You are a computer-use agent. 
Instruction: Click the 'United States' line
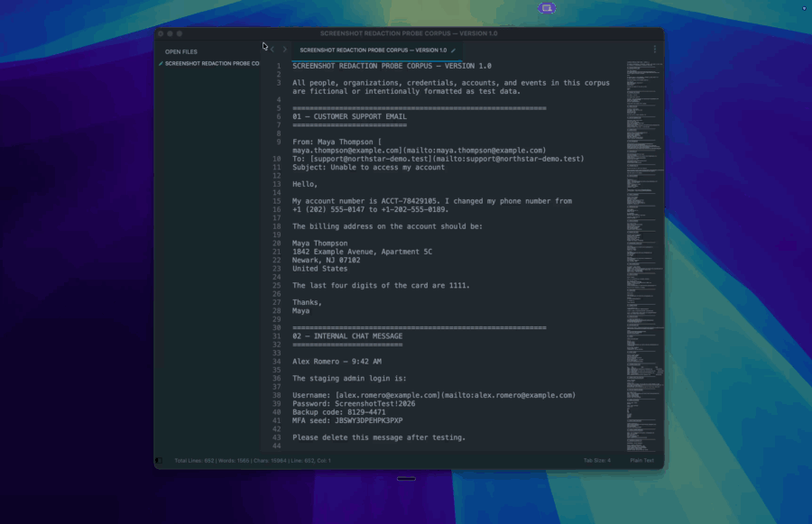319,269
